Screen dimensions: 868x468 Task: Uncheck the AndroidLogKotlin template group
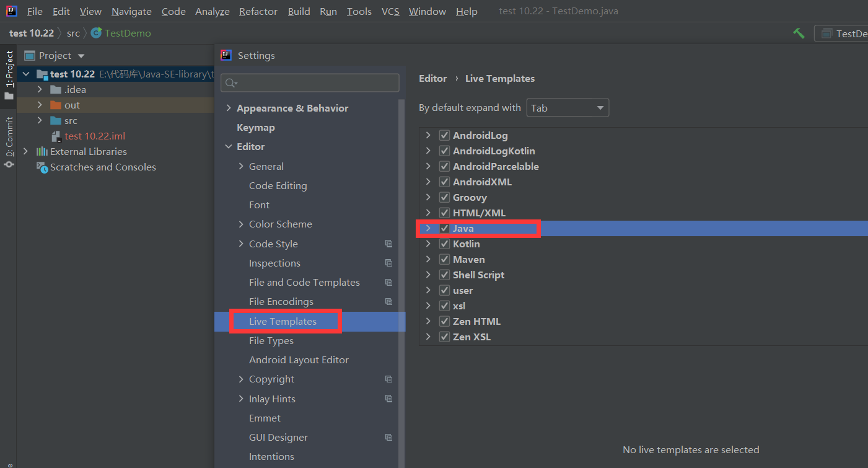(444, 151)
